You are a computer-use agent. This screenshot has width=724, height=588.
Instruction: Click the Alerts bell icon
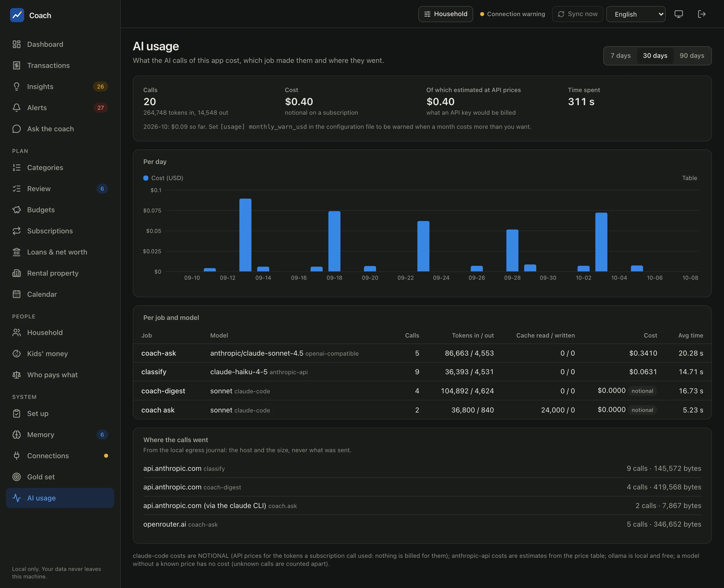(17, 108)
